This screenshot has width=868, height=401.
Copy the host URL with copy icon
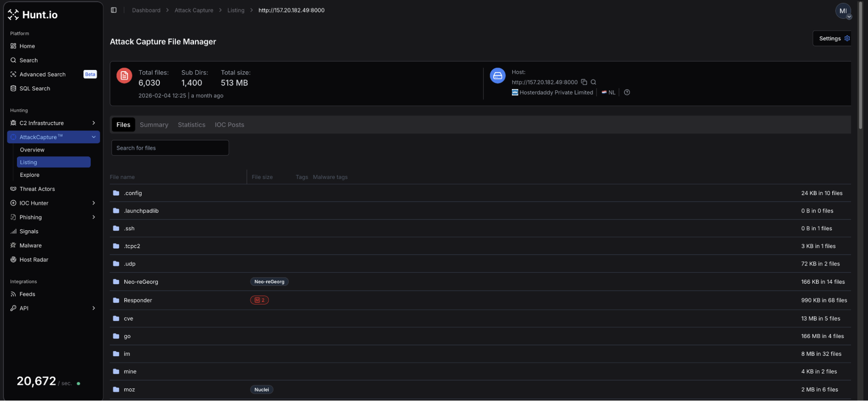[x=584, y=82]
